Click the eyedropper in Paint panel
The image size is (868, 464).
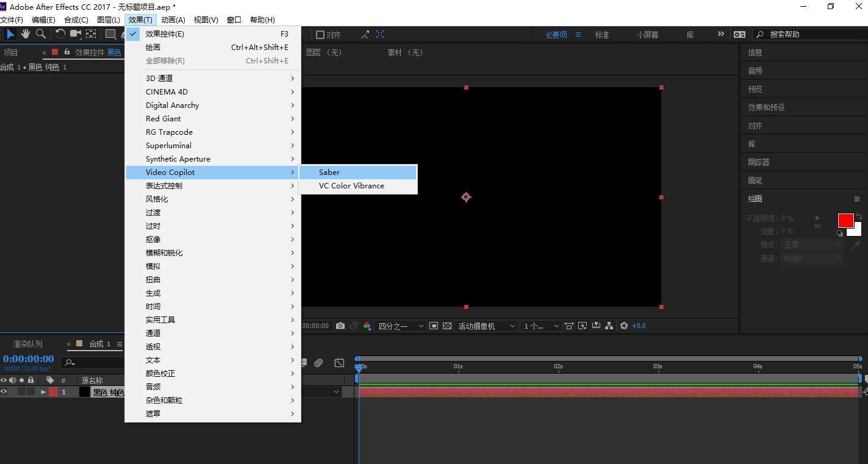pyautogui.click(x=855, y=245)
